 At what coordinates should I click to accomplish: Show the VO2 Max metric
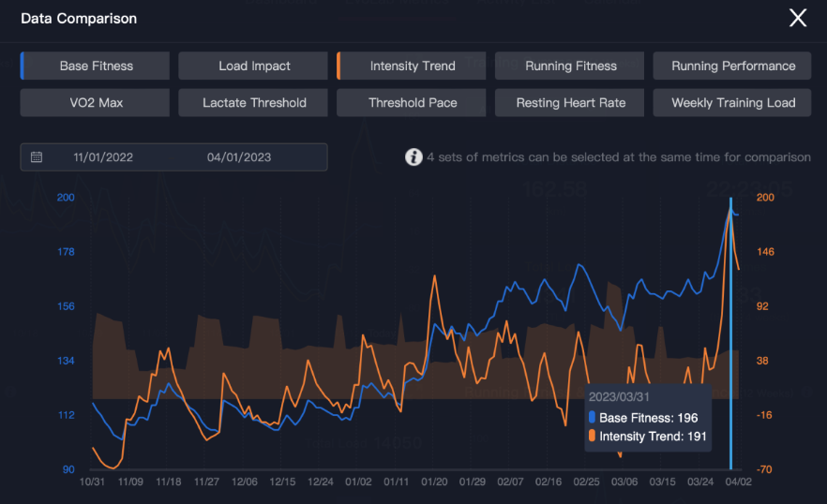96,102
